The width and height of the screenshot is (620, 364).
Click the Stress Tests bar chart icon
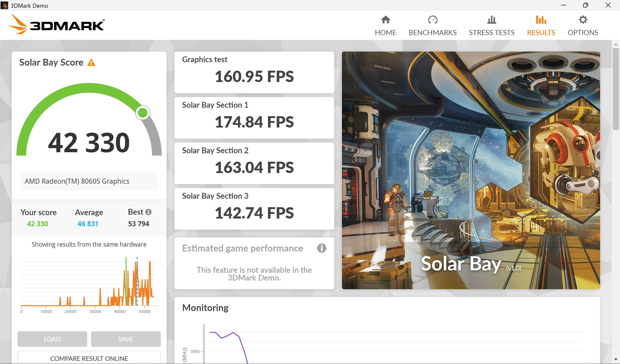point(491,20)
